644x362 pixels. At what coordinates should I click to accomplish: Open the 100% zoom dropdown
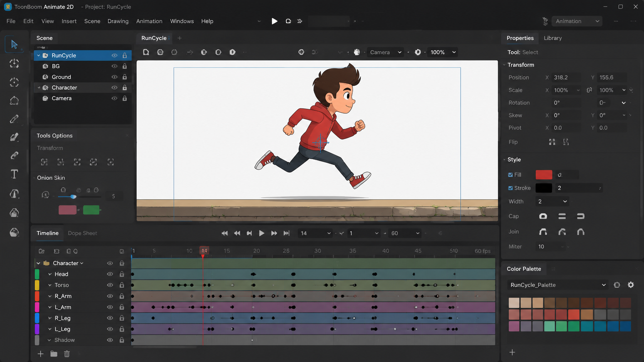point(443,52)
